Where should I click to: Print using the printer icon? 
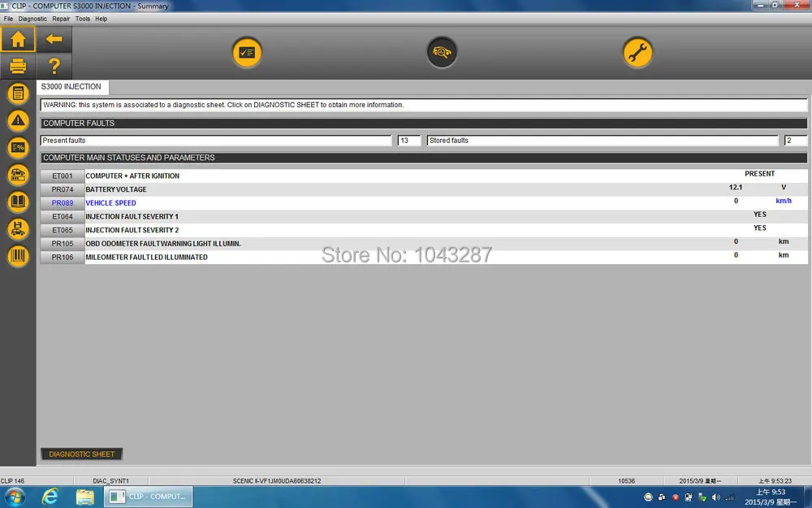coord(18,67)
